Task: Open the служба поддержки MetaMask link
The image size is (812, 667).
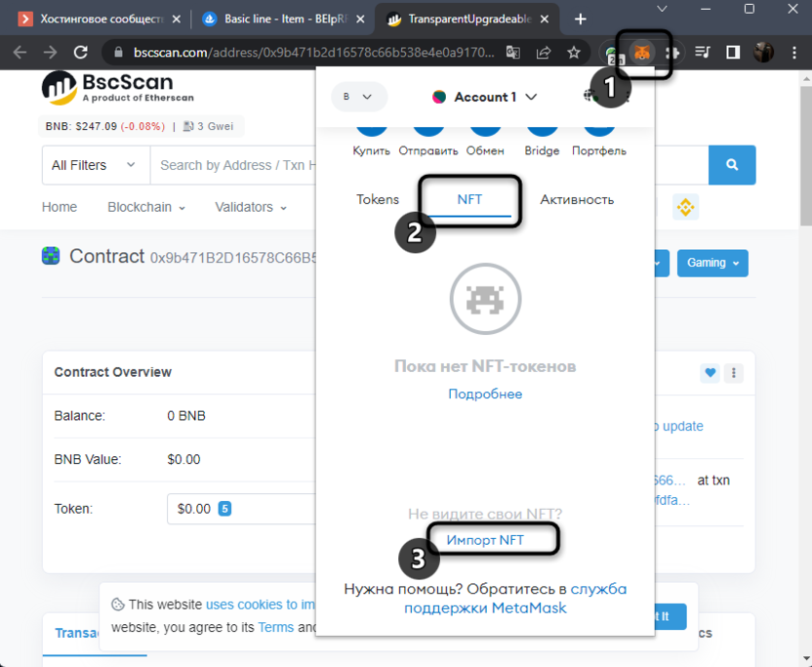Action: 515,599
